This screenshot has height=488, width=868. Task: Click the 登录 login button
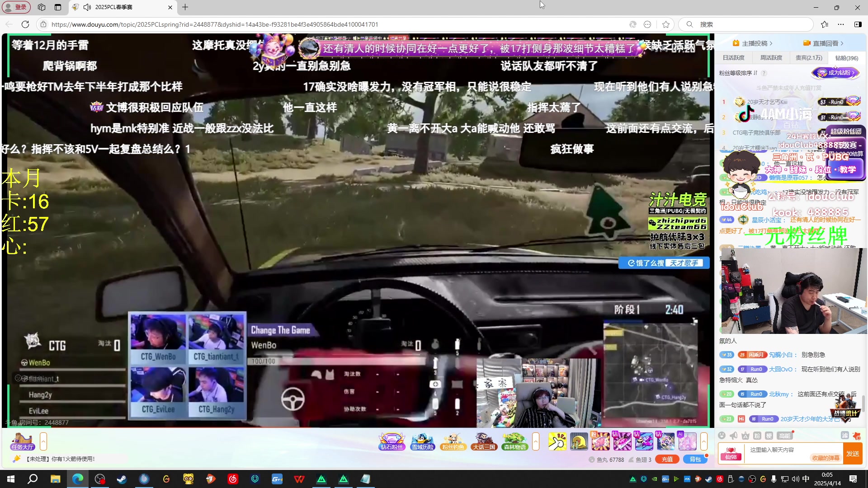tap(16, 7)
